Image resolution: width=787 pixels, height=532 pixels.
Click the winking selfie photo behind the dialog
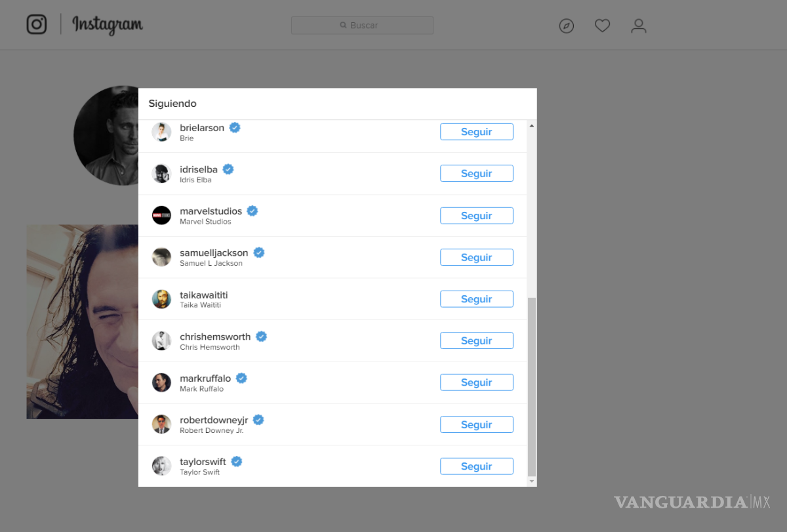(x=82, y=321)
